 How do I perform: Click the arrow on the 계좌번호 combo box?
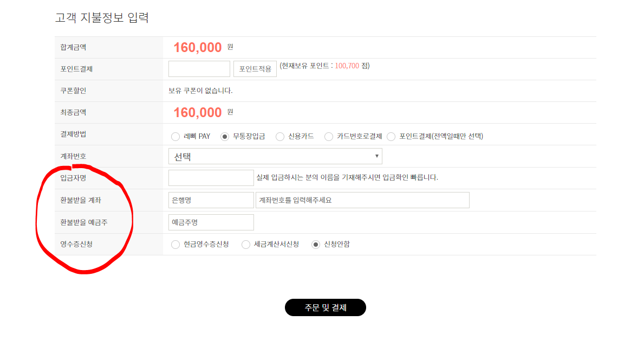(376, 156)
